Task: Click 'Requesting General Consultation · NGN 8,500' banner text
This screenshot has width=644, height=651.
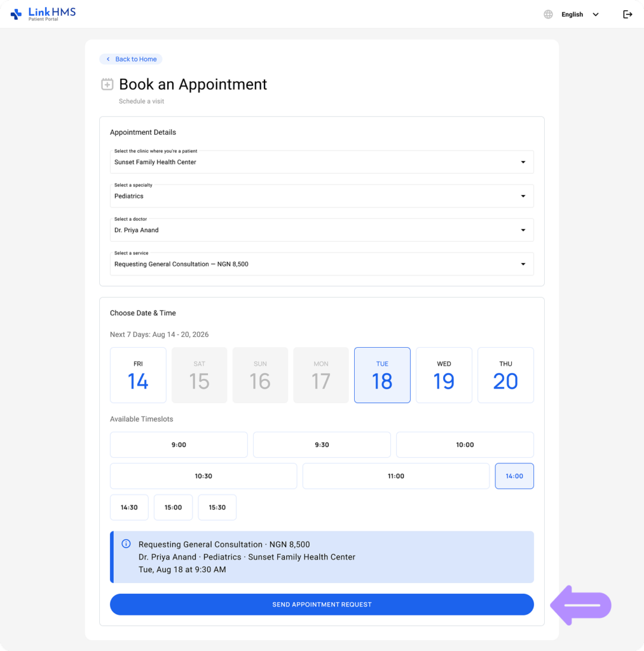Action: [x=224, y=544]
